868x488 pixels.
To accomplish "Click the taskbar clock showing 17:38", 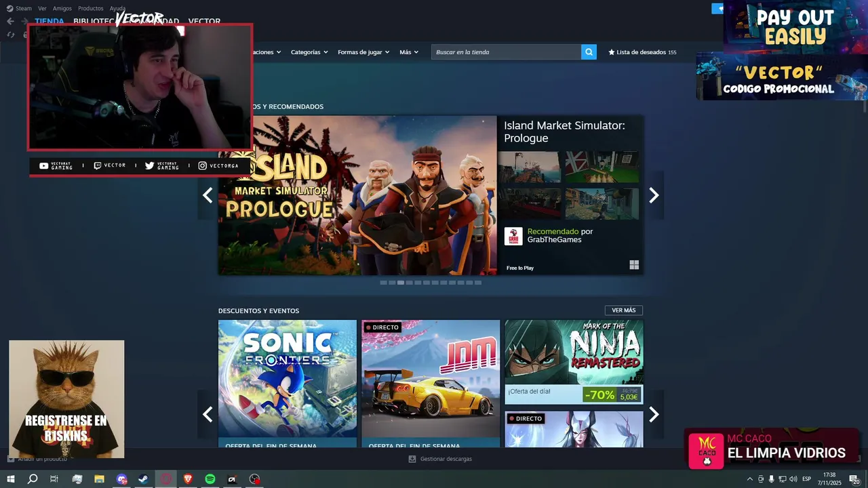I will tap(829, 479).
